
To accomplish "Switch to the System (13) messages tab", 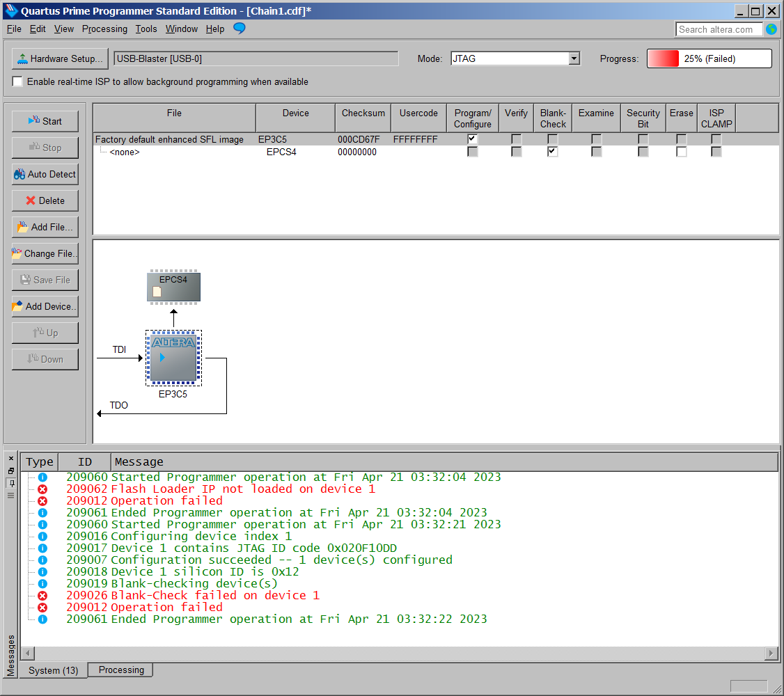I will (54, 670).
